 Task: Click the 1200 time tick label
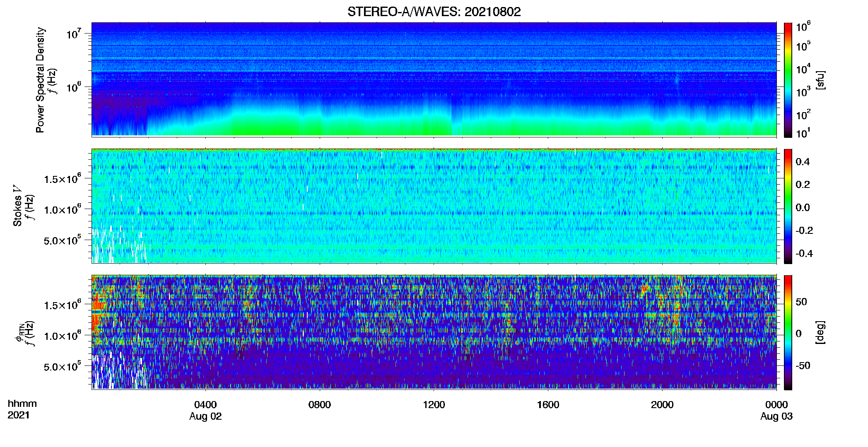click(434, 405)
